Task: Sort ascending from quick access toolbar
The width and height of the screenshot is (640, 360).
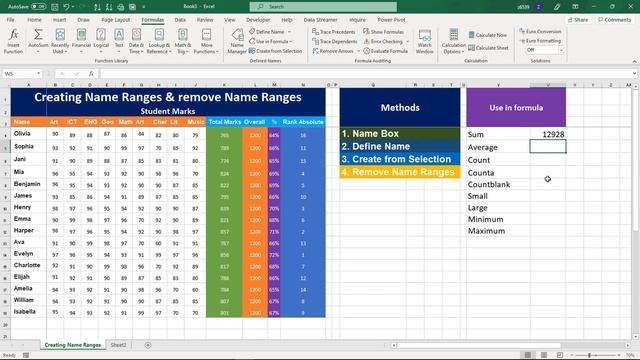Action: 97,7
